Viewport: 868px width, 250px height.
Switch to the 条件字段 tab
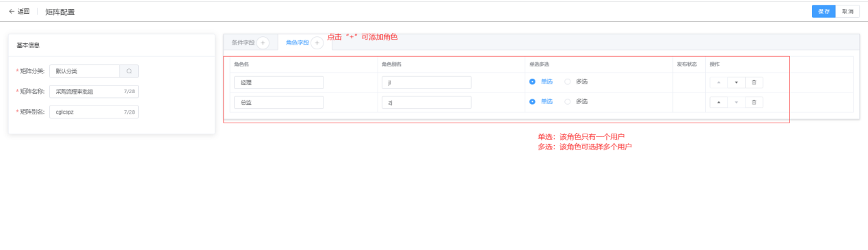243,42
